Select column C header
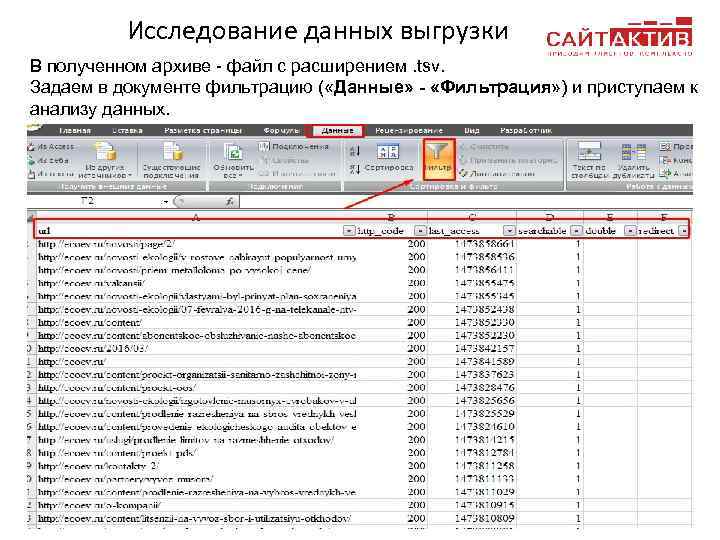The height and width of the screenshot is (540, 720). click(x=472, y=217)
